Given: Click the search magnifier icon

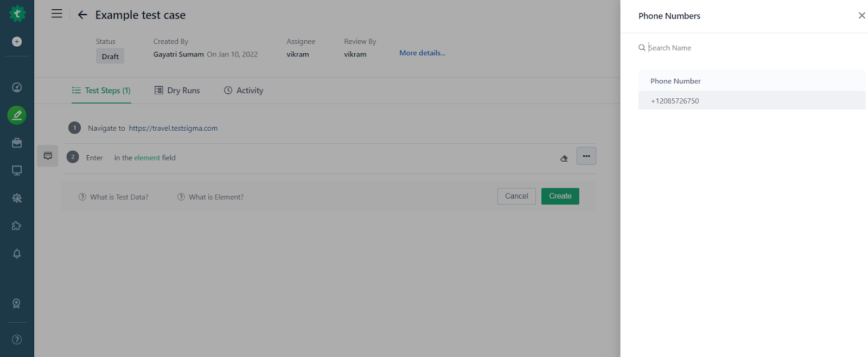Looking at the screenshot, I should tap(642, 48).
